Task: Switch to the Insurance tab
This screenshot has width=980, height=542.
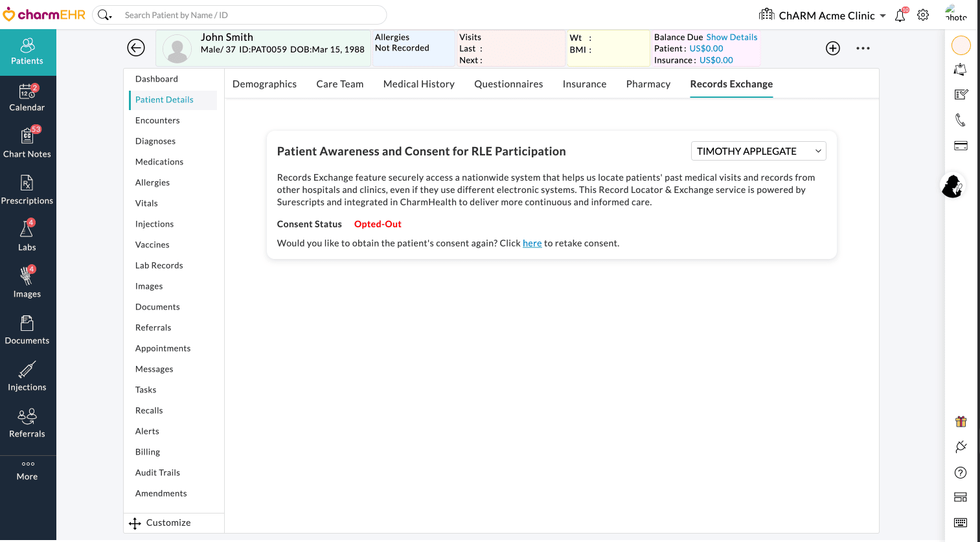Action: 584,84
